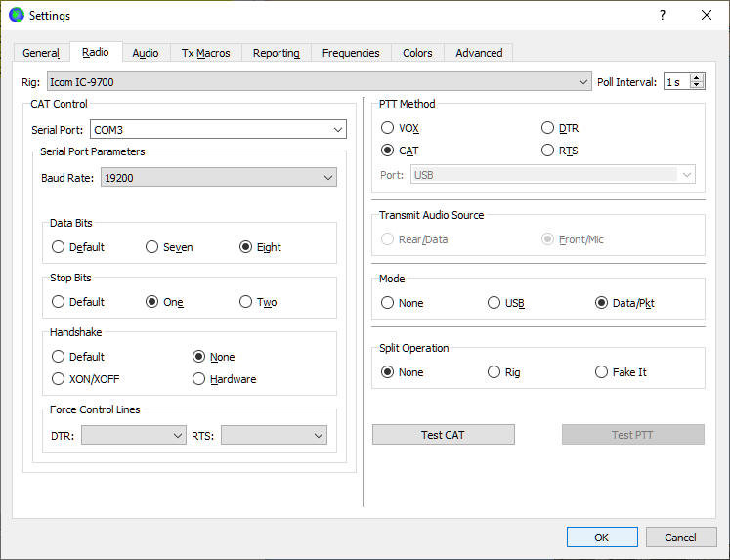730x560 pixels.
Task: Open the Frequencies tab
Action: coord(351,53)
